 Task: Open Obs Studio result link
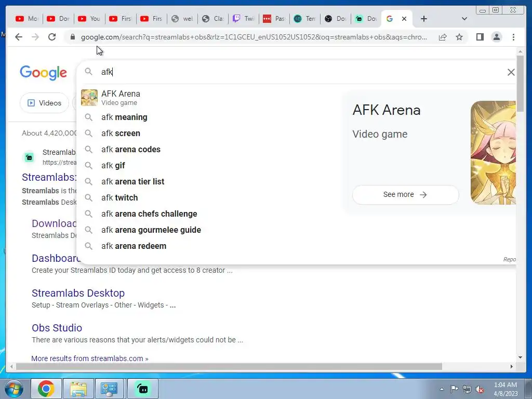tap(57, 328)
